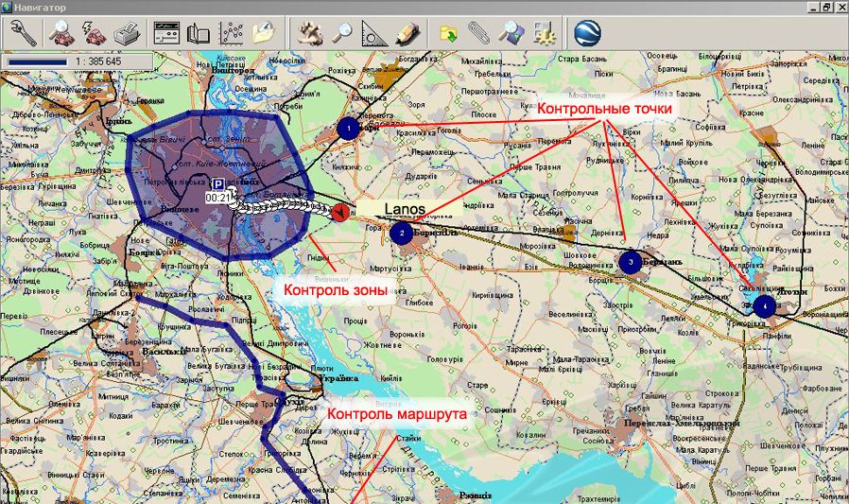Viewport: 849px width, 504px height.
Task: Click the folder with green arrow icon
Action: pyautogui.click(x=449, y=34)
